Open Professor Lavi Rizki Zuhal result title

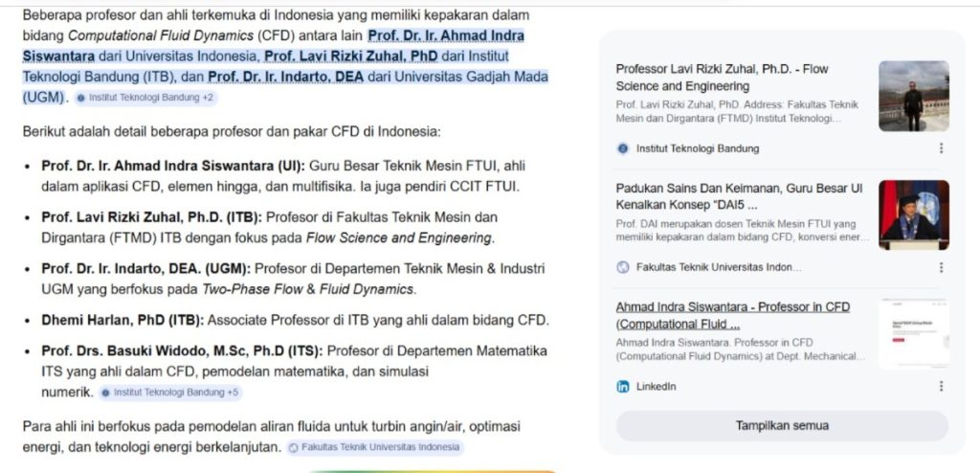pos(722,78)
